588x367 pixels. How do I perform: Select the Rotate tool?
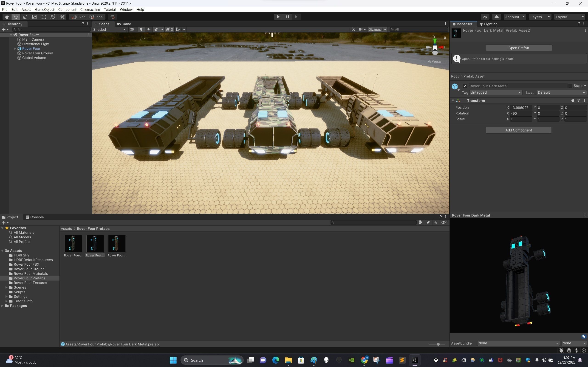coord(25,17)
